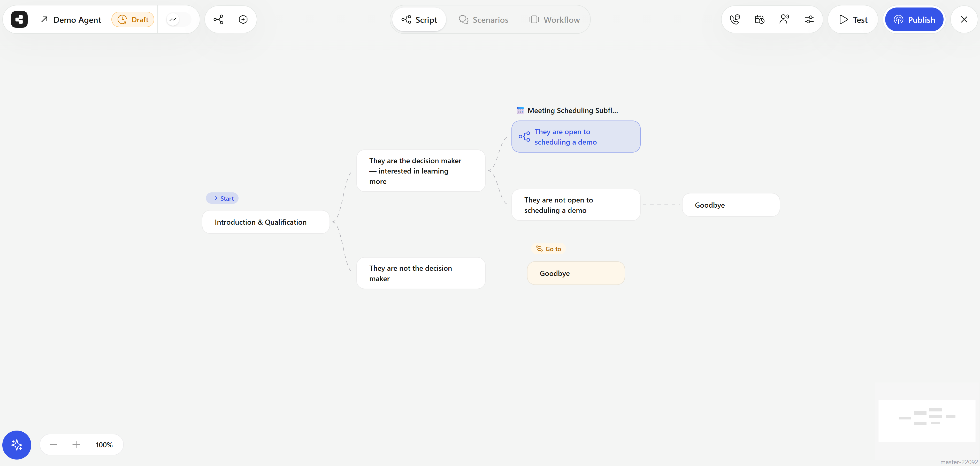Open the calendar schedule icon
Viewport: 980px width, 466px height.
759,19
